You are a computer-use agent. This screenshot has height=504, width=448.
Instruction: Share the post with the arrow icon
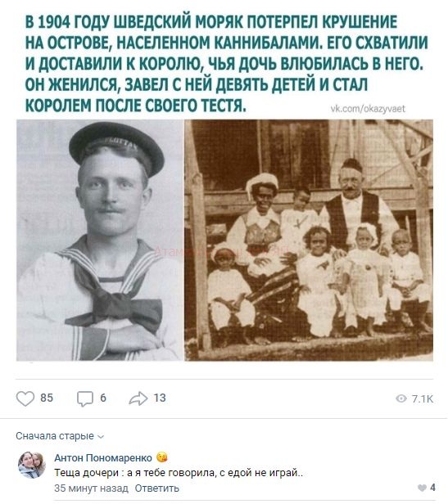138,398
